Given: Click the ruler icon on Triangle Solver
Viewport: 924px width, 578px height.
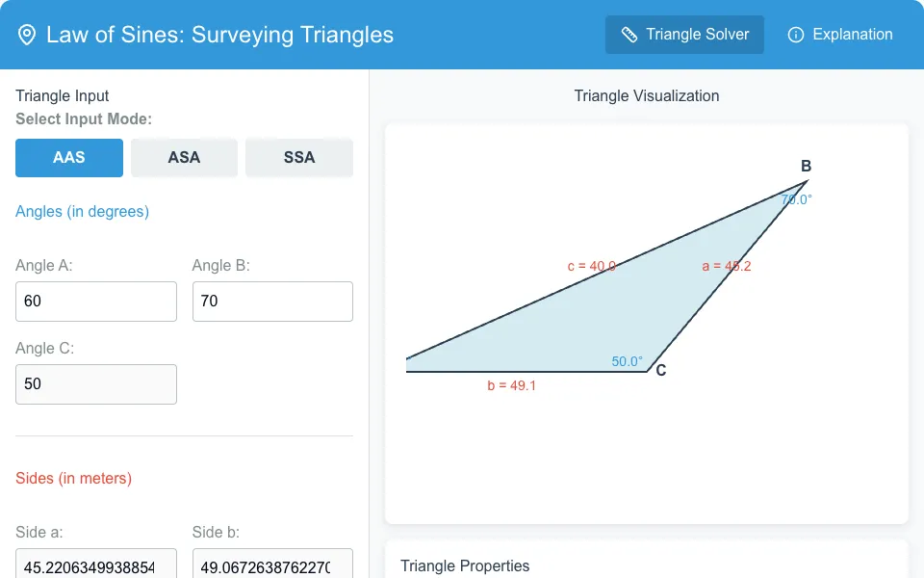Looking at the screenshot, I should tap(629, 35).
